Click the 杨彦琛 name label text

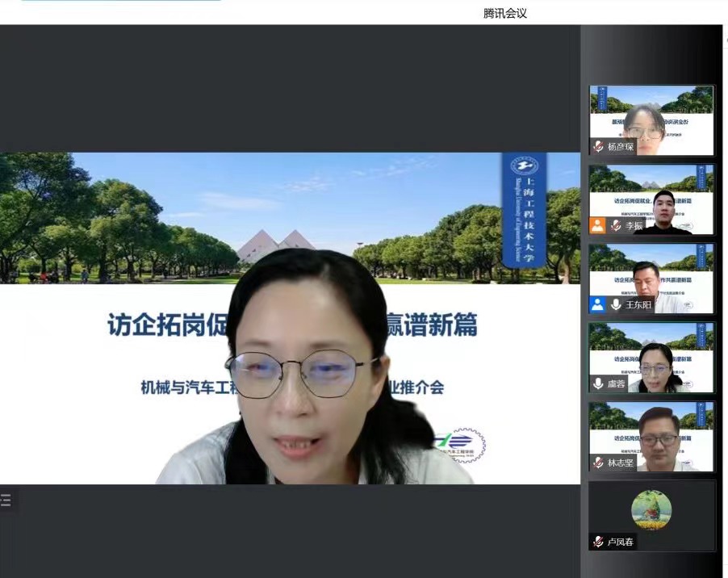(x=621, y=147)
